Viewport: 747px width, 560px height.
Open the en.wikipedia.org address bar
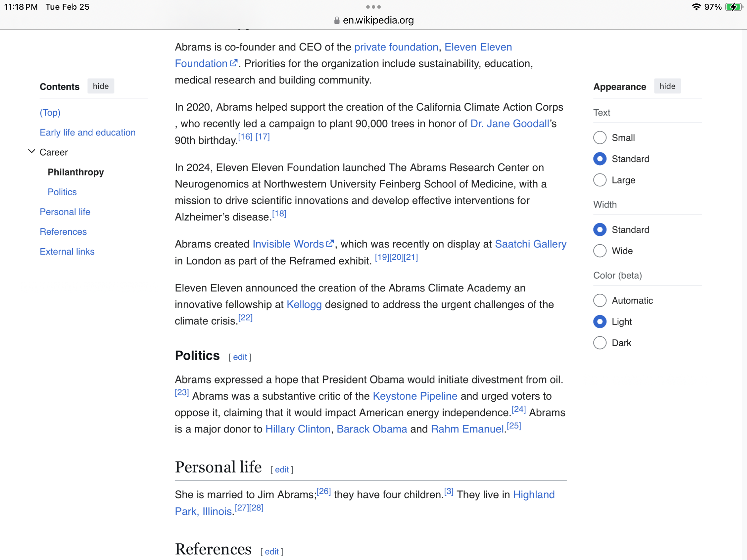tap(373, 20)
